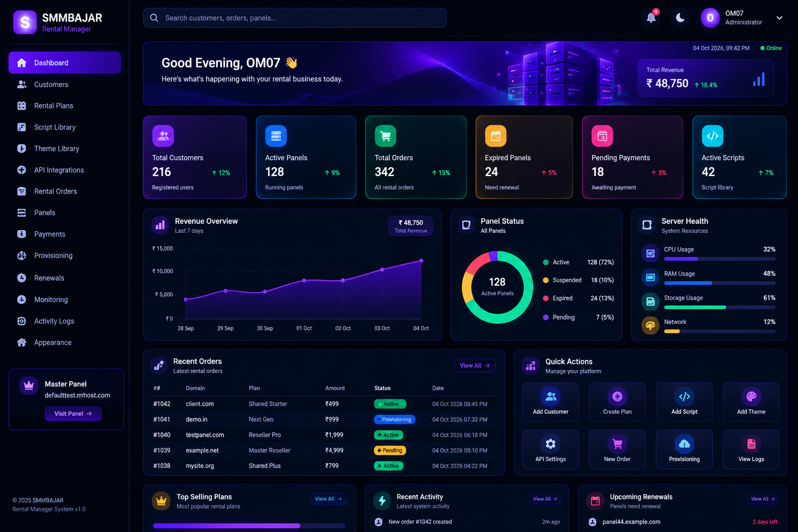
Task: Toggle dark mode with the moon icon
Action: [x=680, y=18]
